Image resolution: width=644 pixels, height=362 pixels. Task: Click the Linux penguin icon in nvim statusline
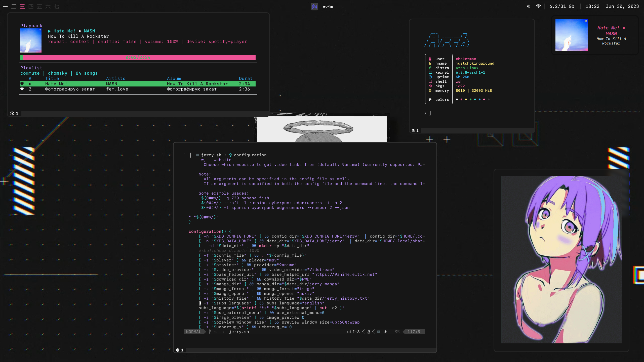pyautogui.click(x=368, y=332)
